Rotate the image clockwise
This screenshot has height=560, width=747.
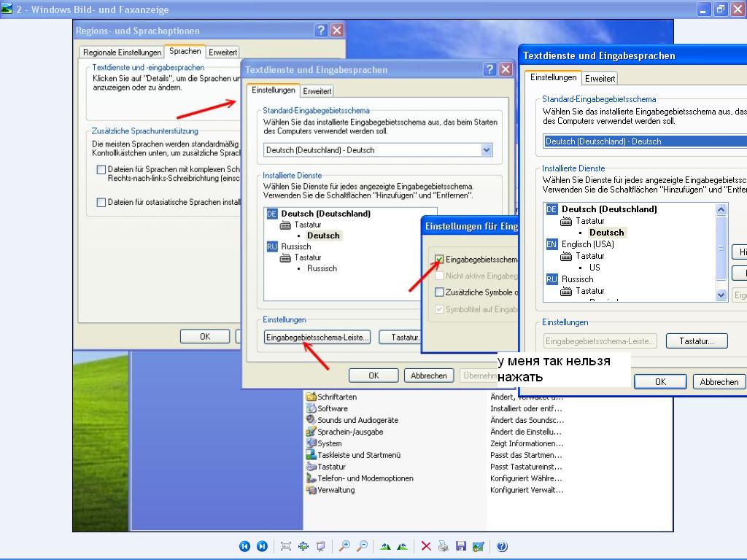click(x=385, y=546)
